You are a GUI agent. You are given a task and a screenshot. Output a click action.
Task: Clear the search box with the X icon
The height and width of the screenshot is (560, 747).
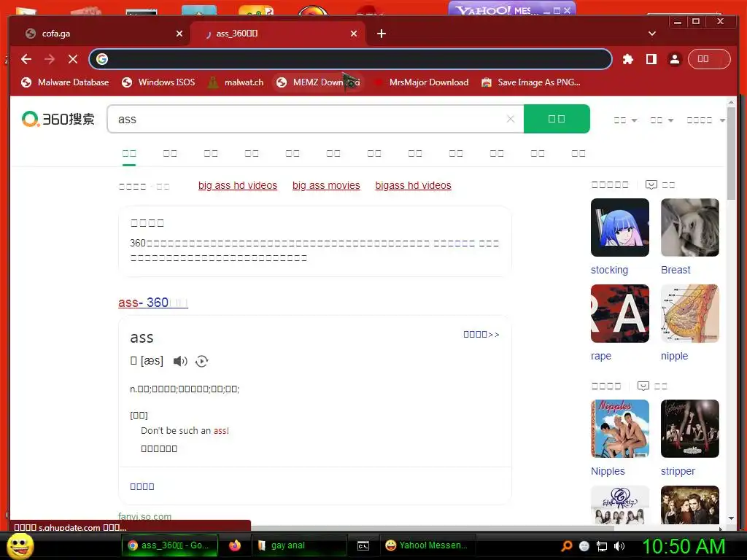click(x=511, y=119)
